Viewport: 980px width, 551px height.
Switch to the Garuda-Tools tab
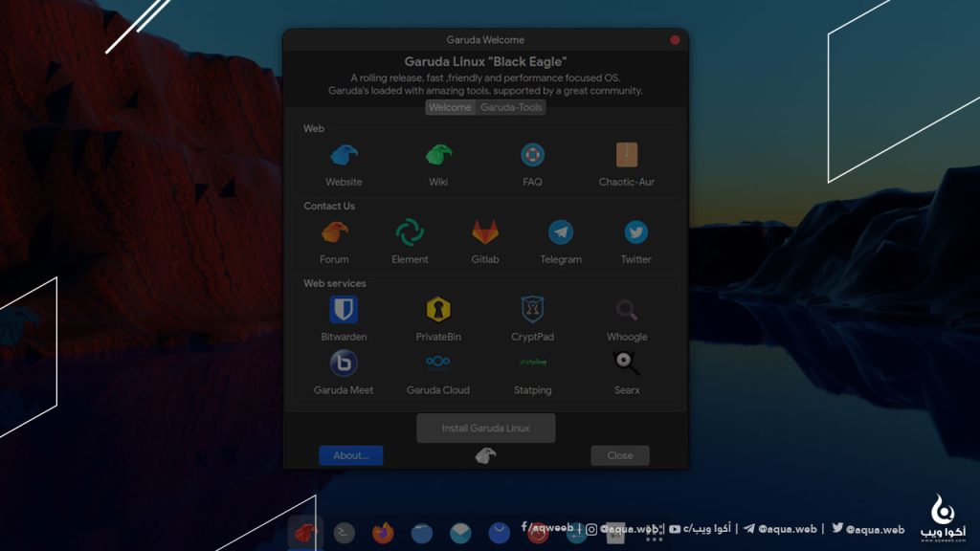pos(511,107)
